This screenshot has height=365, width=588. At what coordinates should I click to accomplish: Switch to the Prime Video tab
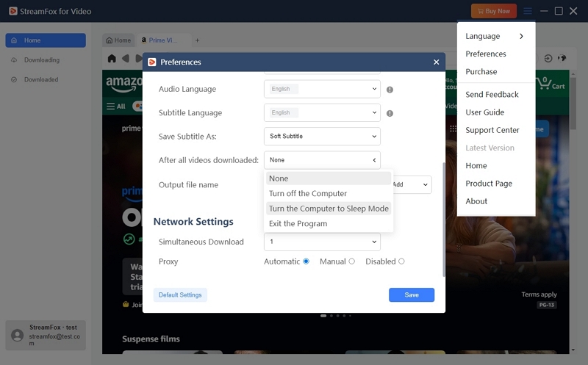[x=162, y=40]
